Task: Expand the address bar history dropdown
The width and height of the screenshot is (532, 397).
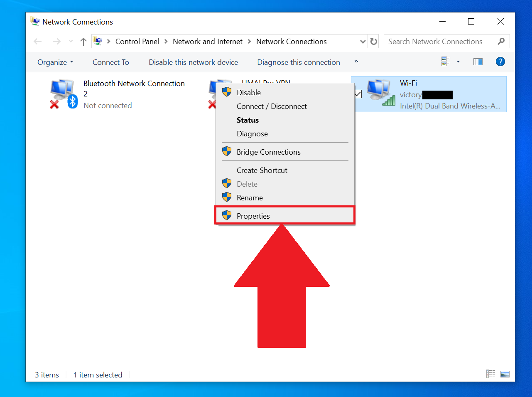Action: (363, 41)
